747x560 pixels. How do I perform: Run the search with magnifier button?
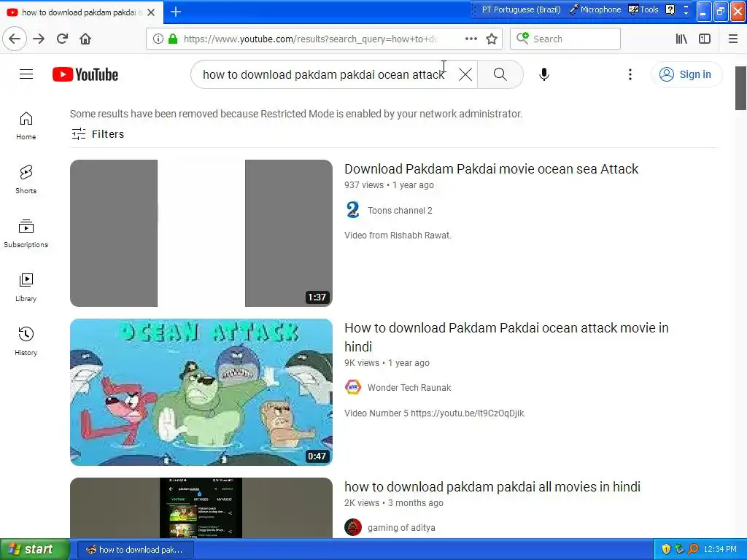[500, 74]
